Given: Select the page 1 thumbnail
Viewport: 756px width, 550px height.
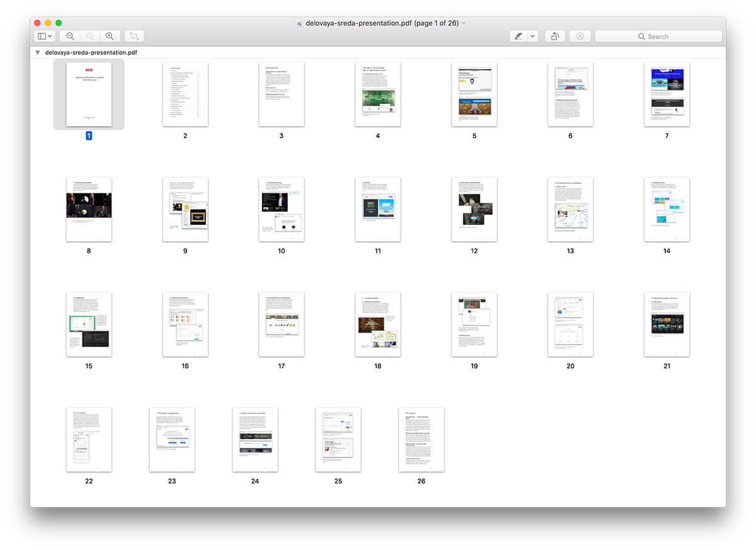Looking at the screenshot, I should [x=89, y=94].
